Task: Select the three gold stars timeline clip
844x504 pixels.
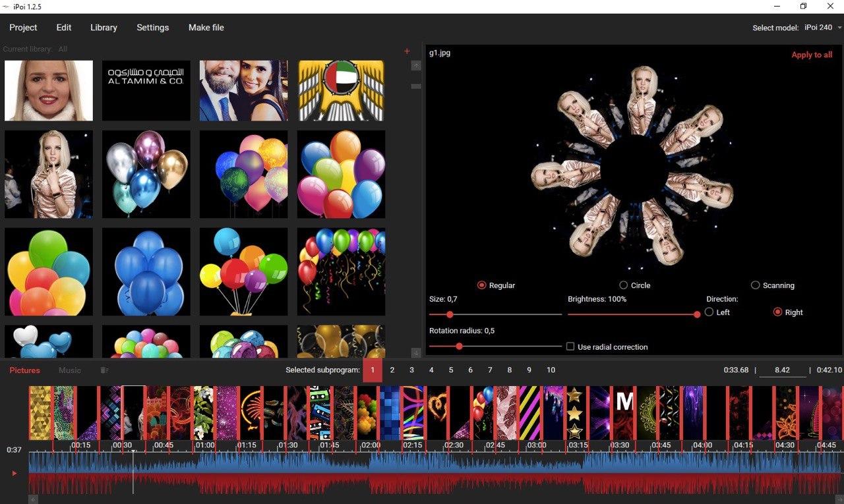Action: point(576,413)
